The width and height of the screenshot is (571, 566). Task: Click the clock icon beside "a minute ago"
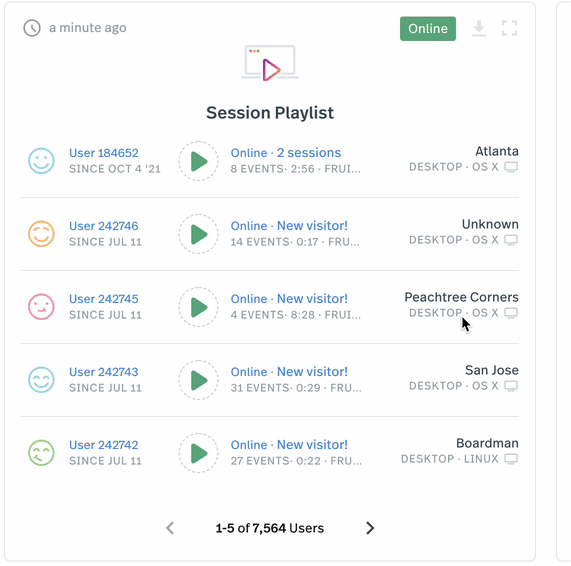click(32, 28)
